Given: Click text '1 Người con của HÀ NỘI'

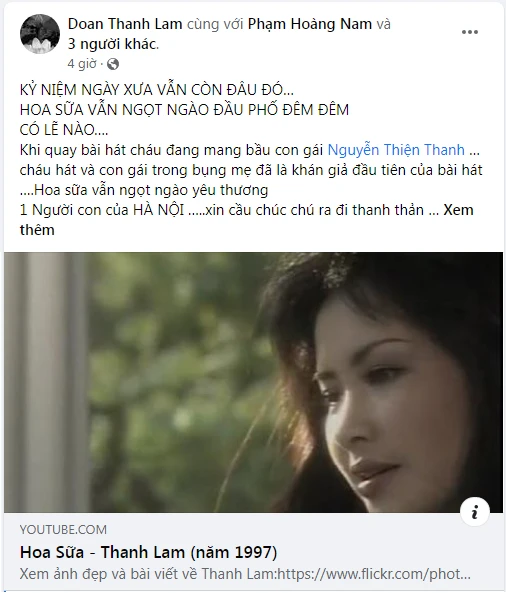Looking at the screenshot, I should click(102, 210).
